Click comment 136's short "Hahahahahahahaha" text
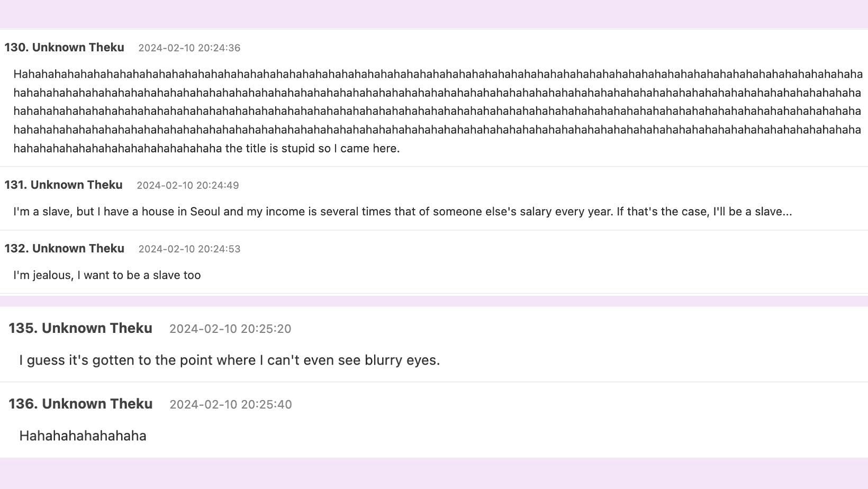Viewport: 868px width, 489px height. pyautogui.click(x=83, y=436)
